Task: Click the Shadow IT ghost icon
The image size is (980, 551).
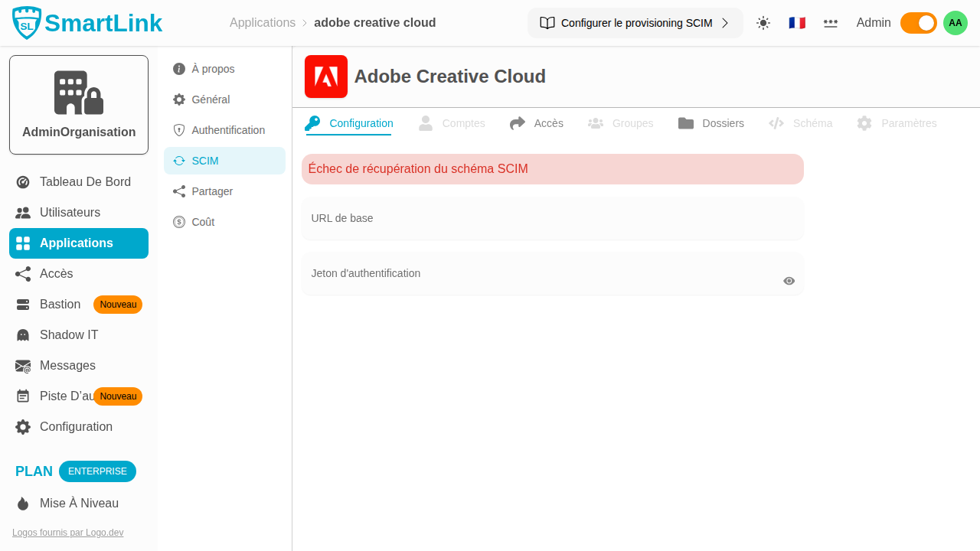Action: tap(23, 334)
